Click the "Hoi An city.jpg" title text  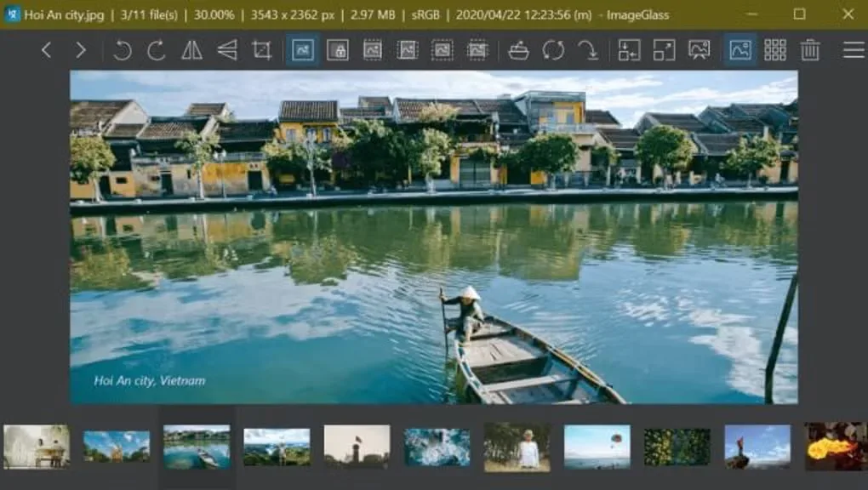64,15
